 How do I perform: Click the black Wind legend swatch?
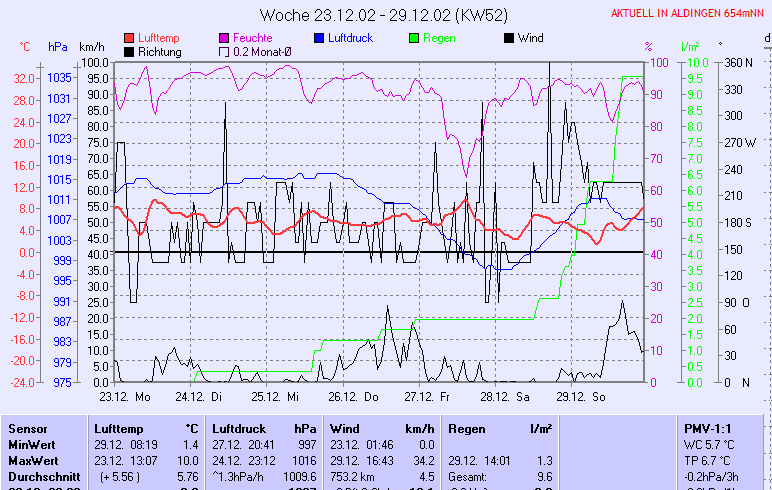pyautogui.click(x=509, y=38)
